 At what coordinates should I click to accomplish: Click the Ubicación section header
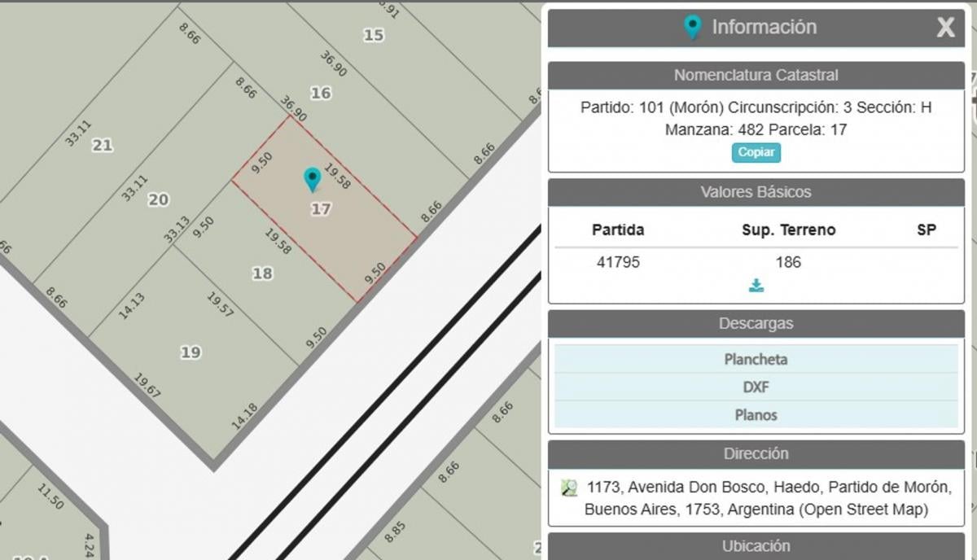(756, 546)
